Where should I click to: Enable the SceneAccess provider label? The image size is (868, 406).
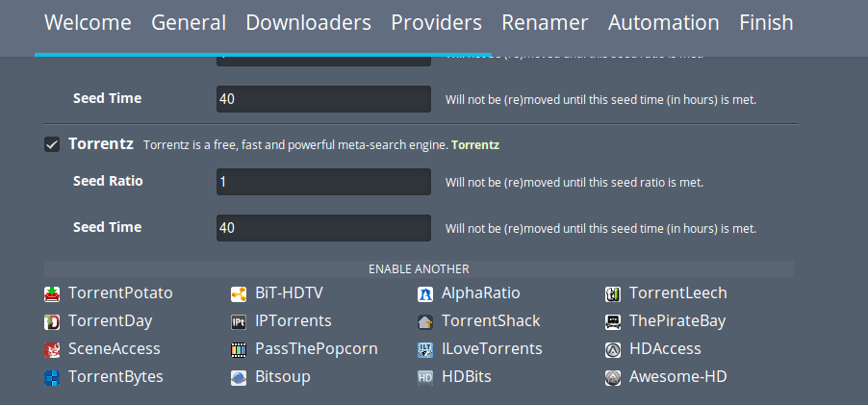point(115,349)
